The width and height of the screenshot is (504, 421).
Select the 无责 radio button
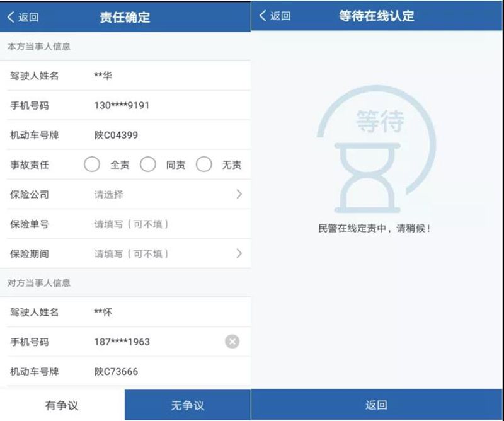[x=203, y=164]
